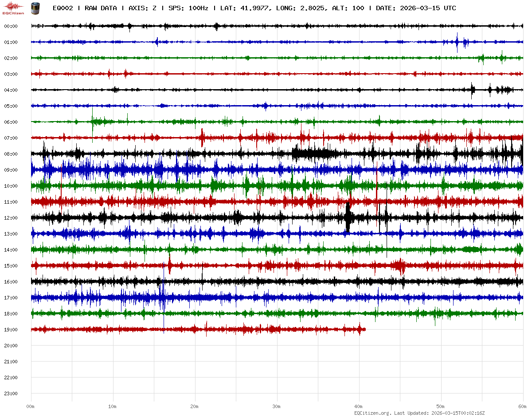Select the 00:00 hour row label
The image size is (532, 417).
(11, 26)
